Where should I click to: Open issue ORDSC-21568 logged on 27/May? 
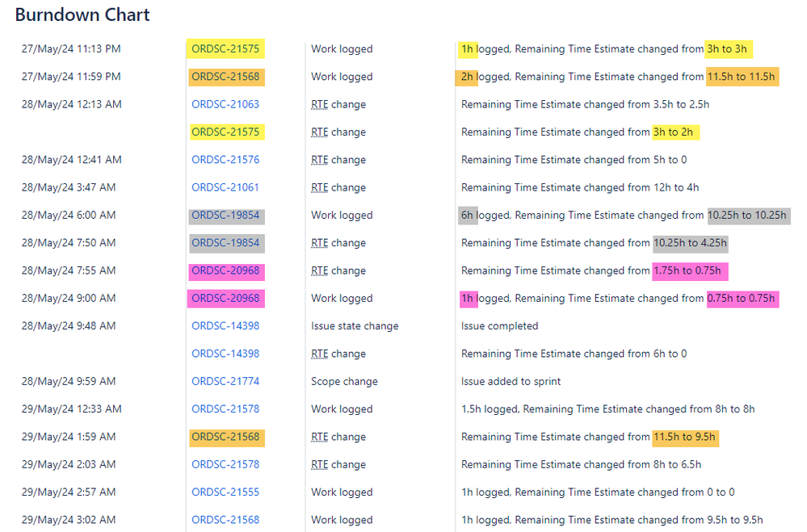point(225,76)
